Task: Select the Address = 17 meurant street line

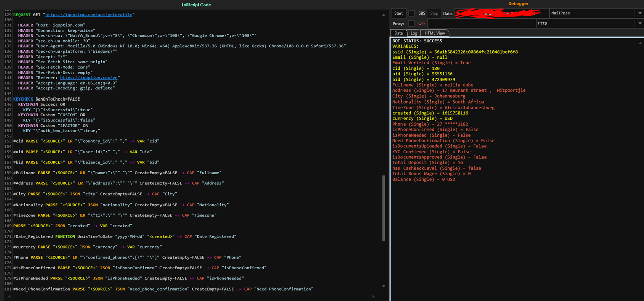Action: pyautogui.click(x=459, y=90)
